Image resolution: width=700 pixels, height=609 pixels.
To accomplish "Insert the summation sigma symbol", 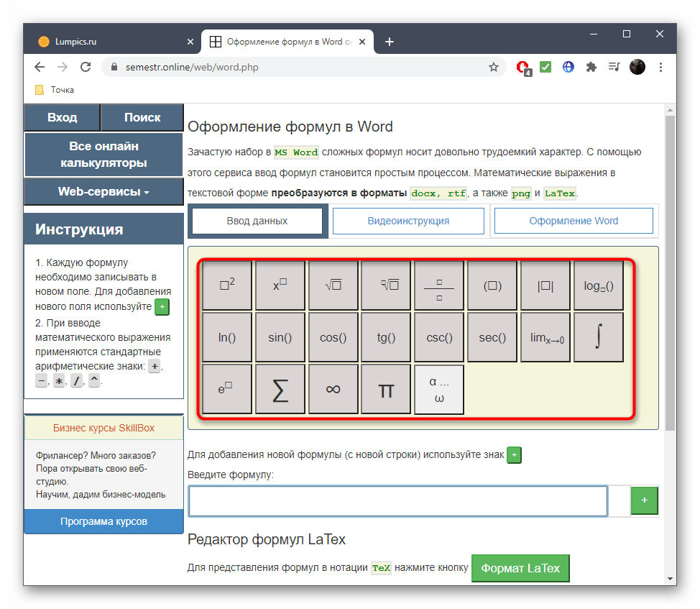I will point(280,390).
